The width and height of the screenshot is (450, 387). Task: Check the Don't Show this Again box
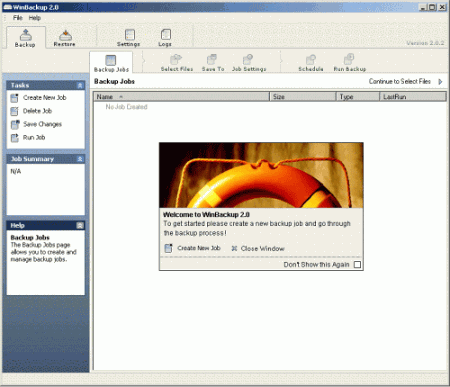pos(357,265)
